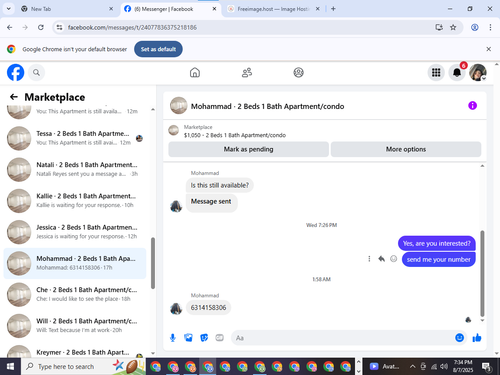500x375 pixels.
Task: Switch to the Freeimage.host tab
Action: click(x=273, y=9)
